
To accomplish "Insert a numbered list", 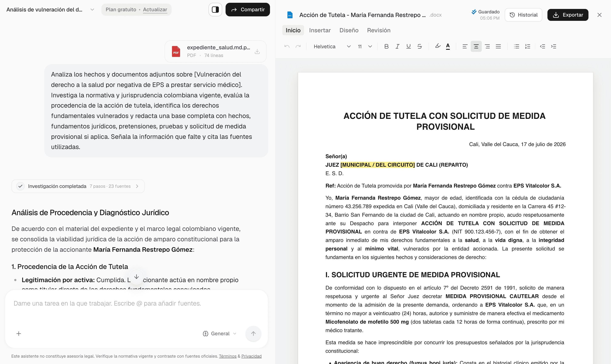I will [528, 46].
